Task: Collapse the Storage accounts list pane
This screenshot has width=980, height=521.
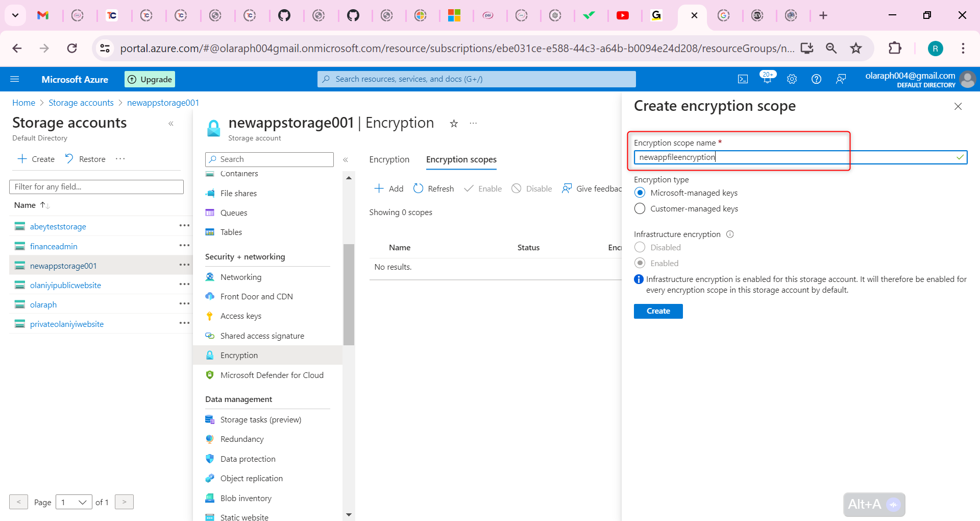Action: click(x=171, y=124)
